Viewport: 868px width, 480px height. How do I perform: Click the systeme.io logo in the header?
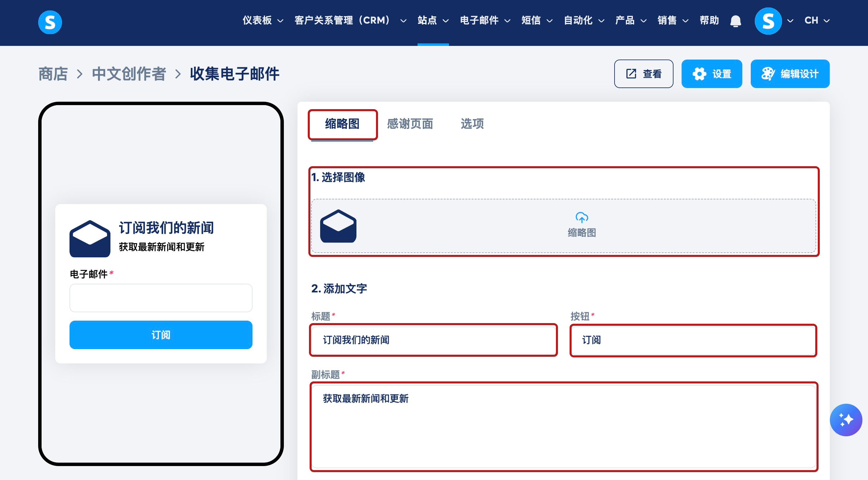tap(50, 22)
